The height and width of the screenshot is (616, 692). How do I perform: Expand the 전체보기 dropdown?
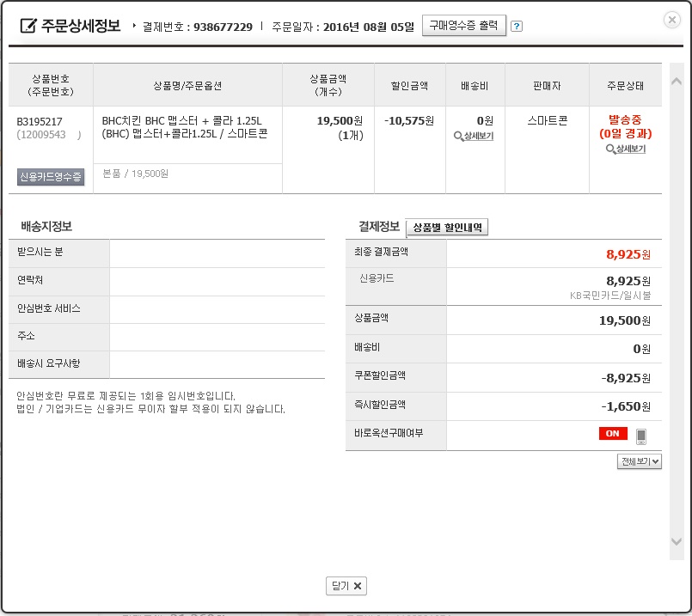click(639, 461)
